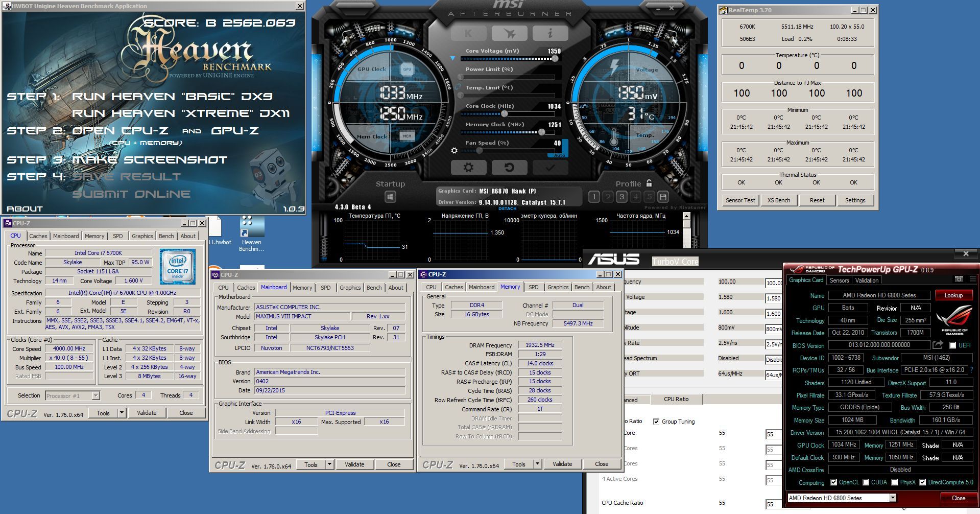The image size is (980, 514).
Task: Click the link icon beside Temp. Limit
Action: coord(459,87)
